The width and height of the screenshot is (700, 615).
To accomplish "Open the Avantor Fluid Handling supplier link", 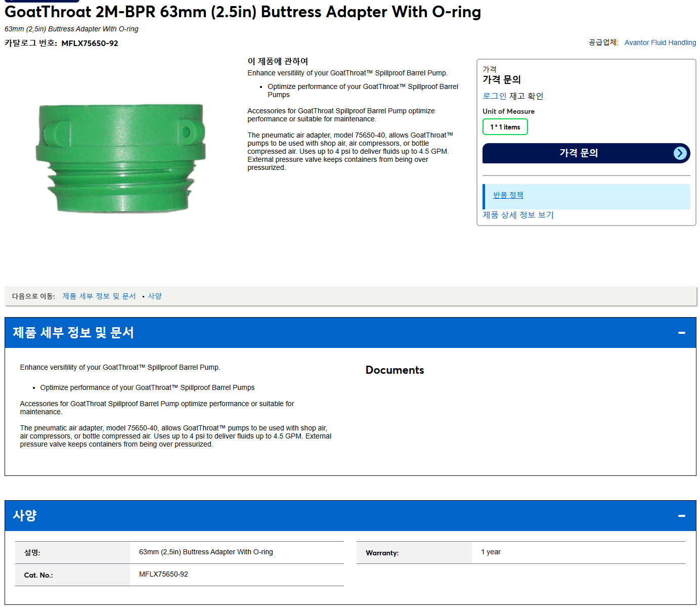I will 660,42.
